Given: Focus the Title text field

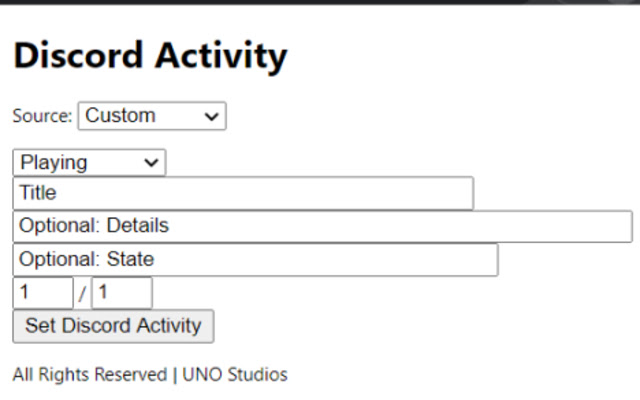Looking at the screenshot, I should 243,193.
